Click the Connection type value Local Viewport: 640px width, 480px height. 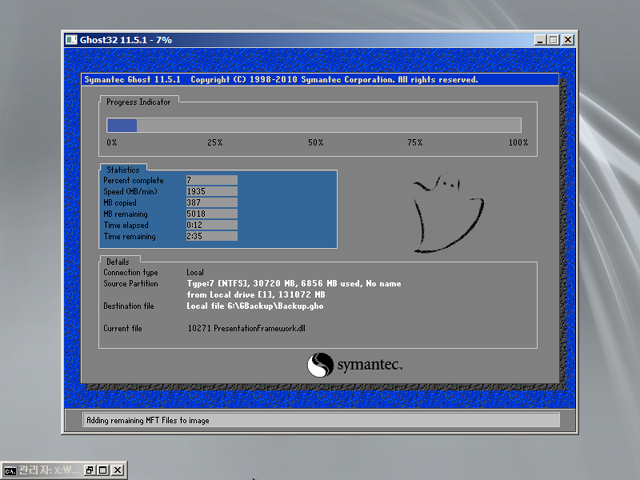click(x=195, y=272)
